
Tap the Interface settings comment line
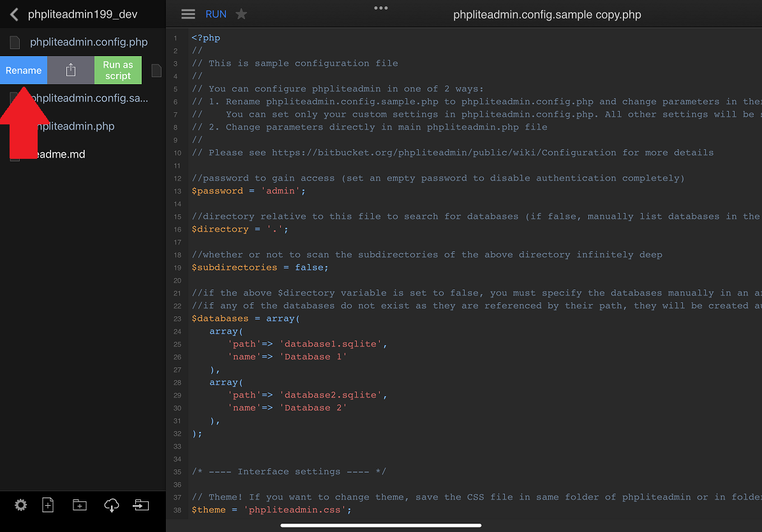[x=288, y=472]
